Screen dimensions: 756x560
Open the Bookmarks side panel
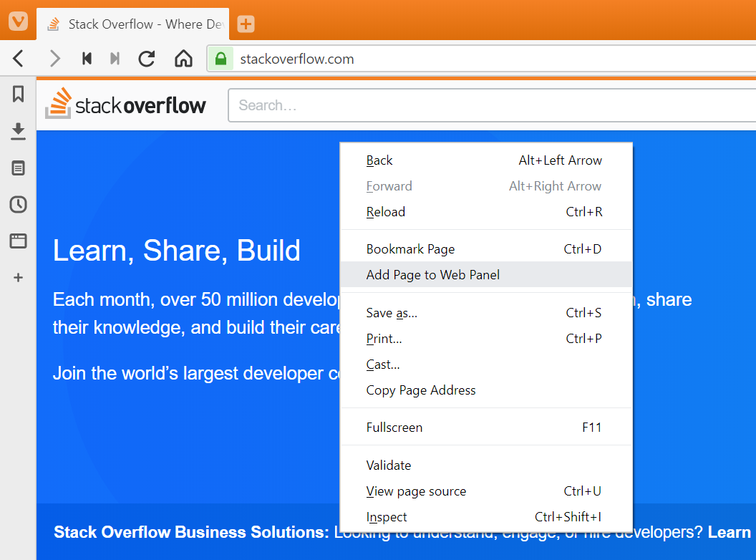click(19, 94)
